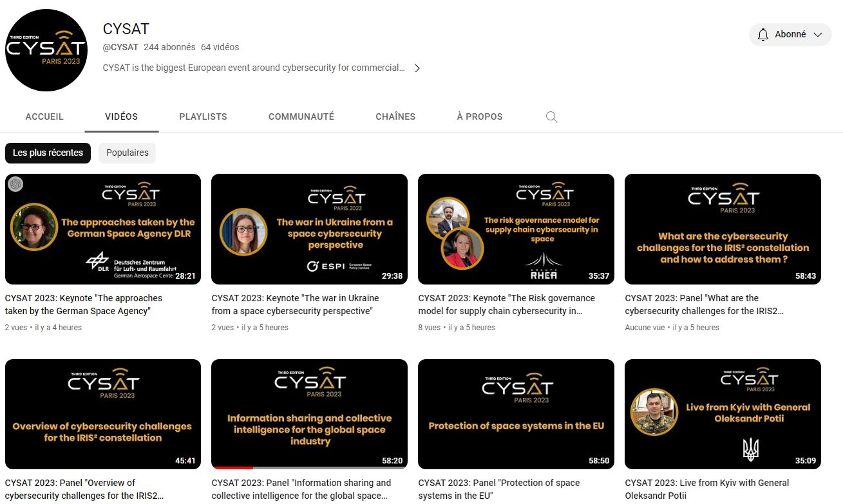Click the bell icon on Abonné button
This screenshot has width=843, height=504.
coord(763,35)
